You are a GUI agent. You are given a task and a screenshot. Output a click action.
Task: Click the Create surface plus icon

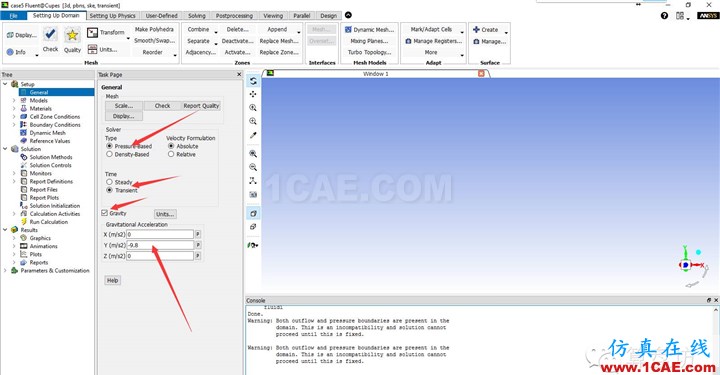[x=476, y=29]
